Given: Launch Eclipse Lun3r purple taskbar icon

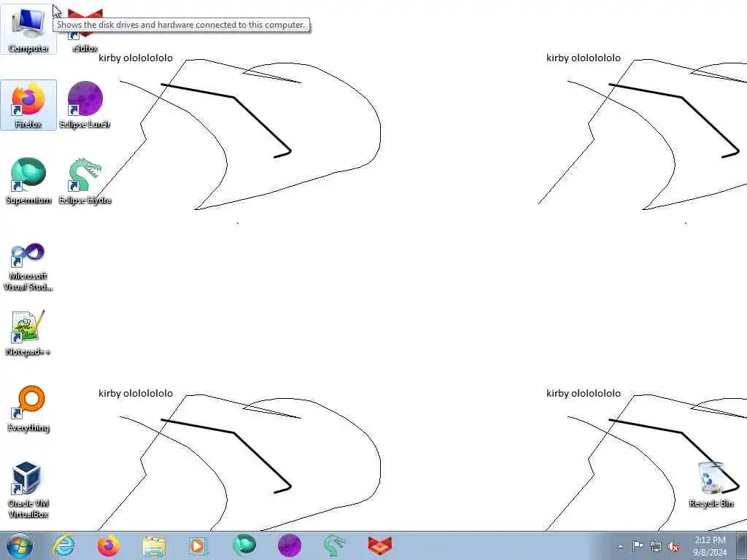Looking at the screenshot, I should [289, 545].
